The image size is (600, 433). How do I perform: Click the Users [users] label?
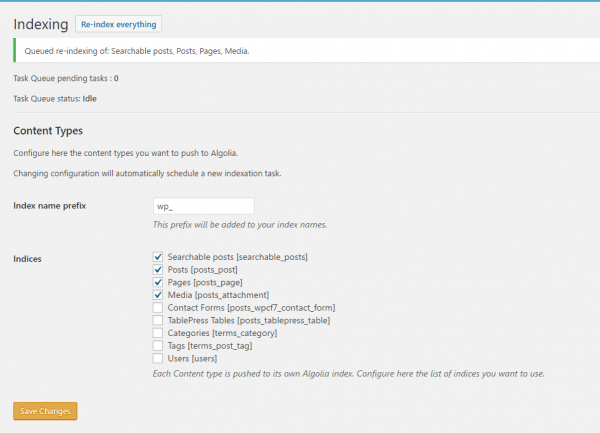[192, 358]
